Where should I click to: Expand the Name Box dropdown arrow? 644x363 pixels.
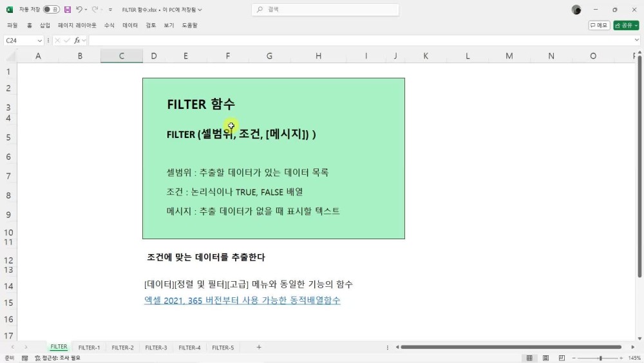pyautogui.click(x=40, y=41)
